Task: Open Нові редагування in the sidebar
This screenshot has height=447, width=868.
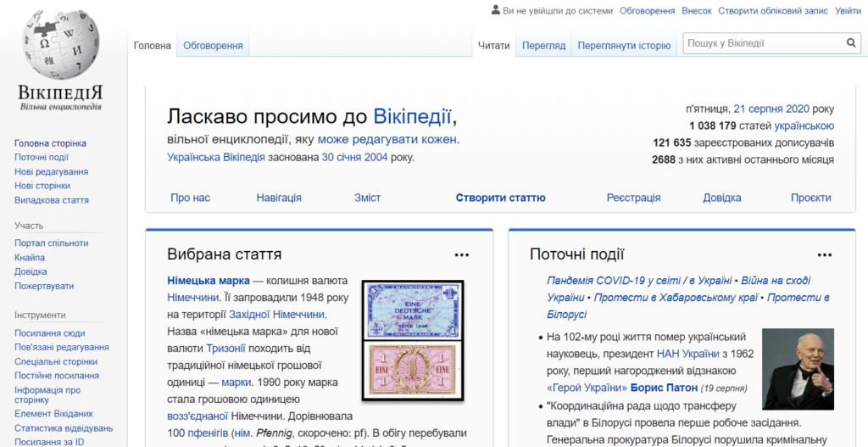Action: click(x=51, y=171)
